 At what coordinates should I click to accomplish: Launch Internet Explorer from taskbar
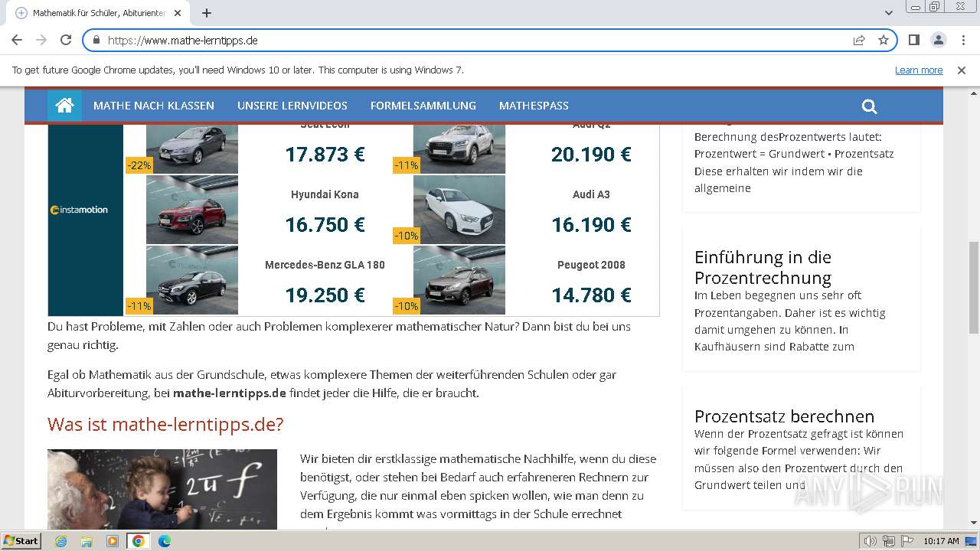click(60, 541)
